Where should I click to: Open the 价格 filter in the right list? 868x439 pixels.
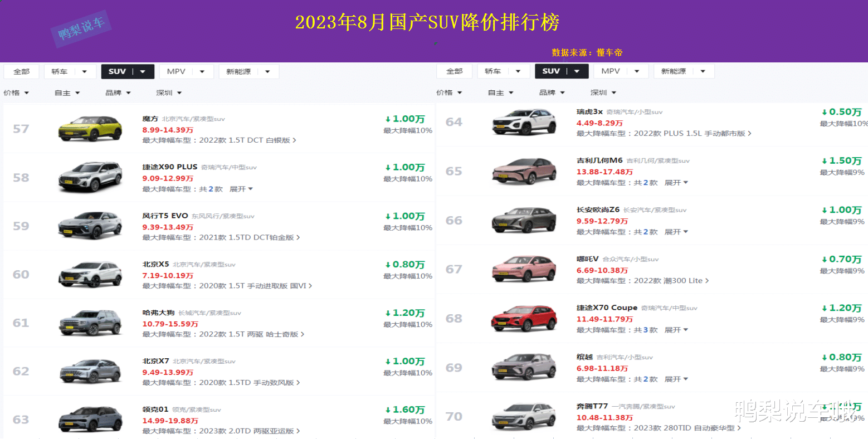450,92
